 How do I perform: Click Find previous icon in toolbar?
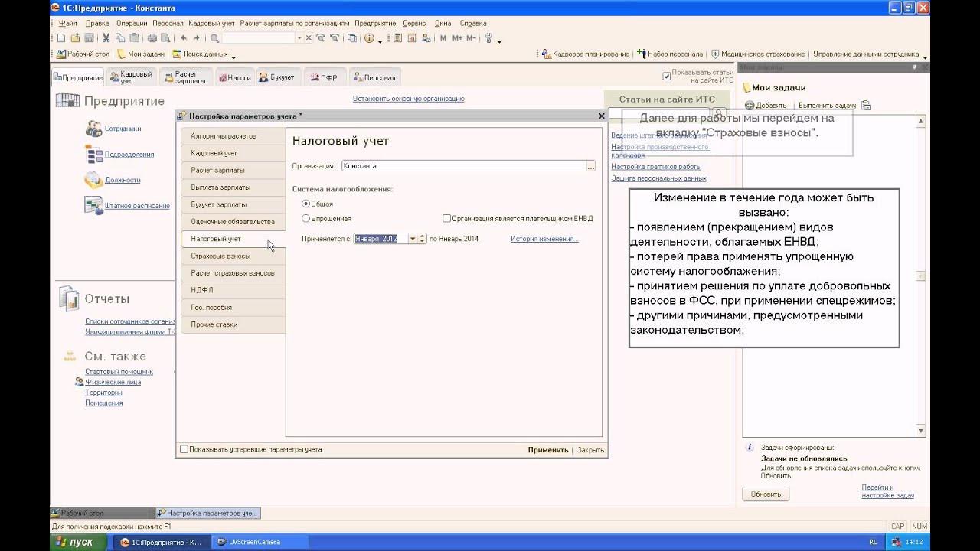tap(335, 37)
